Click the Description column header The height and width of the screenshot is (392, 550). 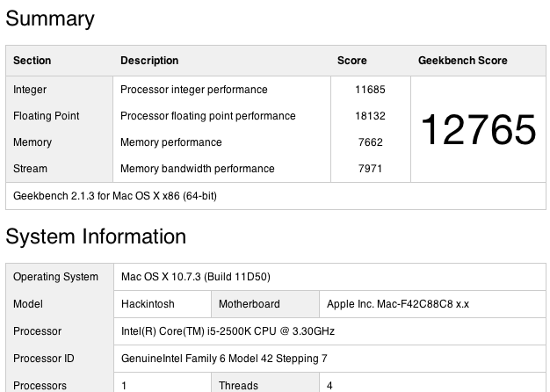[149, 61]
